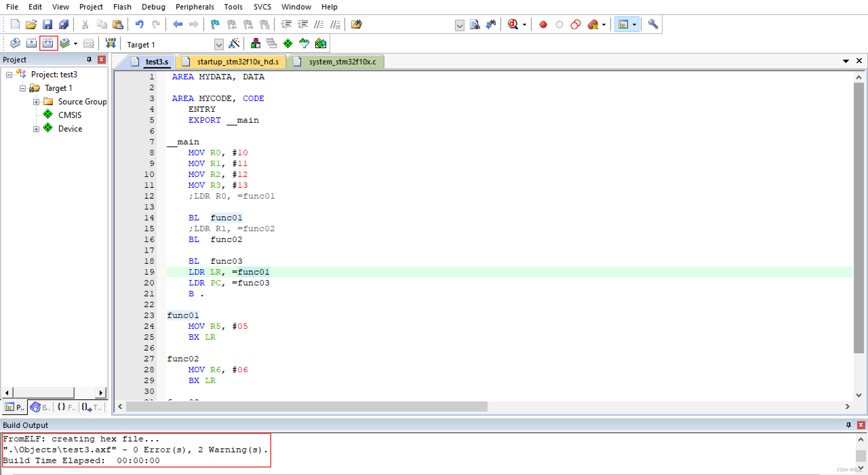The image size is (868, 475).
Task: Open Options for Target magic wand
Action: tap(234, 43)
